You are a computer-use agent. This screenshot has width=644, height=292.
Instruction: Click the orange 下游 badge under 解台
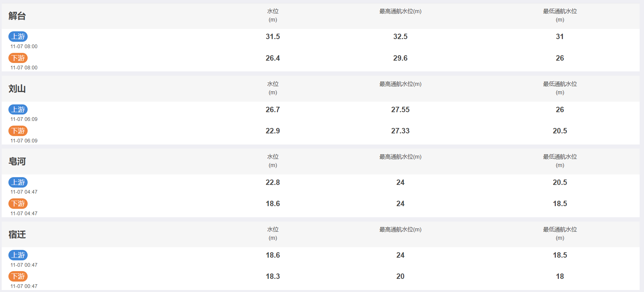pyautogui.click(x=18, y=58)
